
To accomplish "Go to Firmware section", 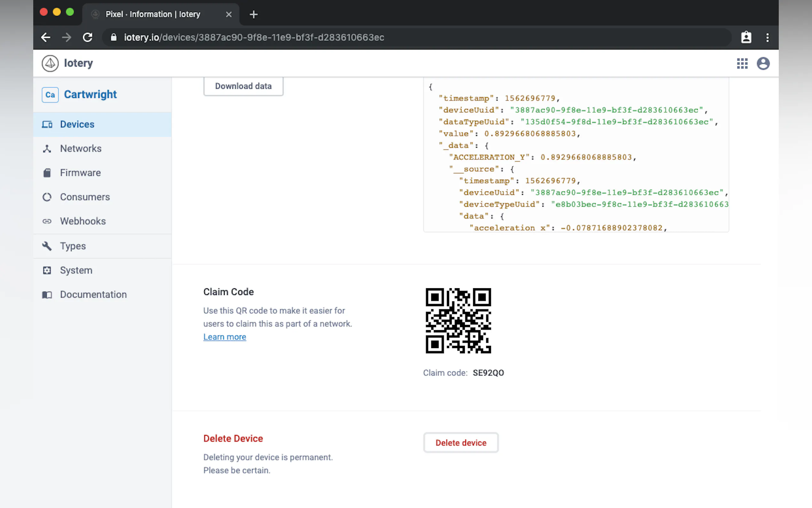I will pyautogui.click(x=102, y=173).
